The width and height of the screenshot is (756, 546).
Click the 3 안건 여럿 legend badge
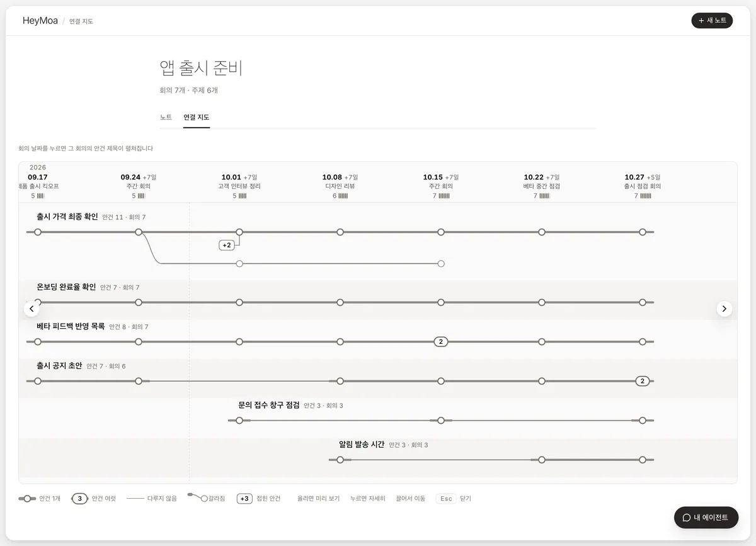point(79,499)
